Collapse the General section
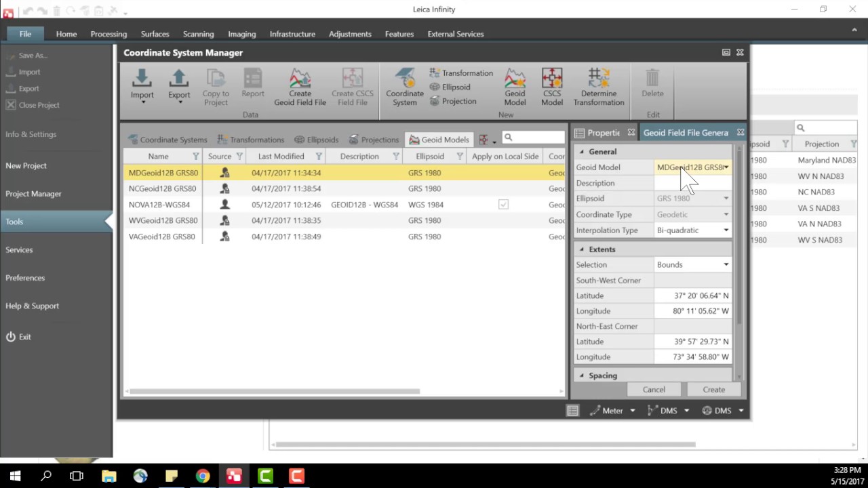The image size is (868, 488). pos(582,152)
